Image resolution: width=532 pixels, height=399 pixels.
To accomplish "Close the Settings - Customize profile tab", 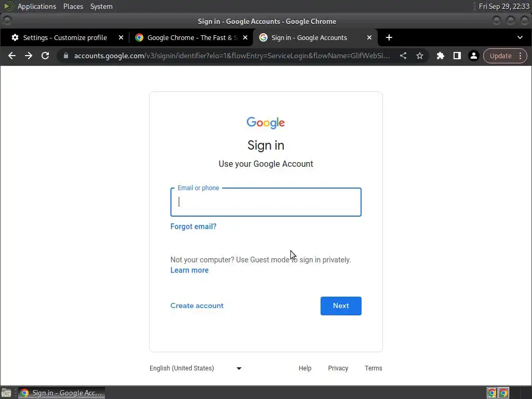I will coord(121,37).
